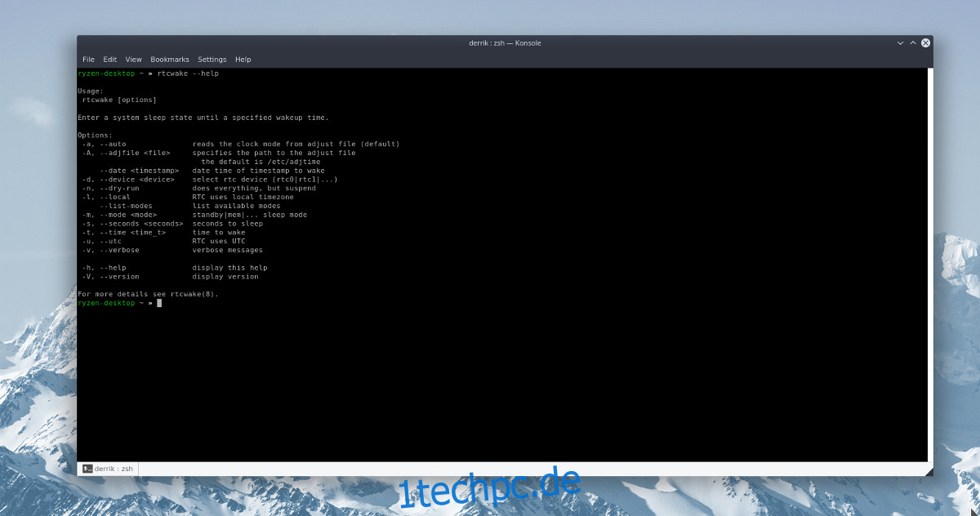Screen dimensions: 980x516
Task: Click the 'rtcwake [options]' line
Action: tap(119, 100)
